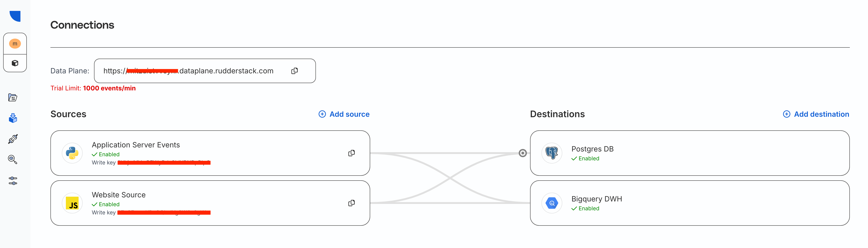Click the workspace cube icon

[x=15, y=63]
